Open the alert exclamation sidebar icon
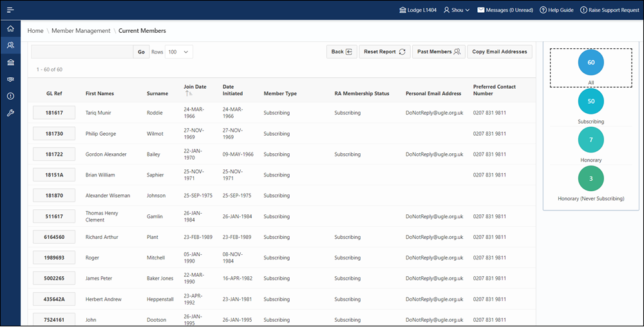The width and height of the screenshot is (644, 327). pyautogui.click(x=10, y=96)
